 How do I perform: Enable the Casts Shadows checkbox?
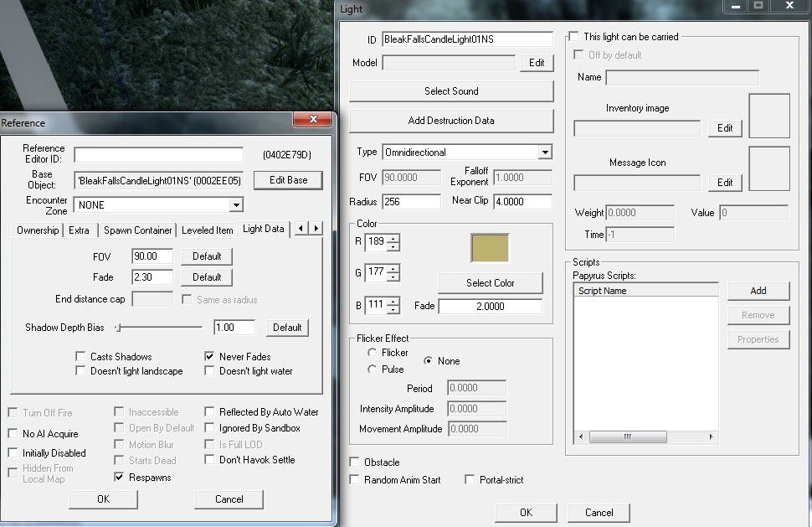point(81,356)
